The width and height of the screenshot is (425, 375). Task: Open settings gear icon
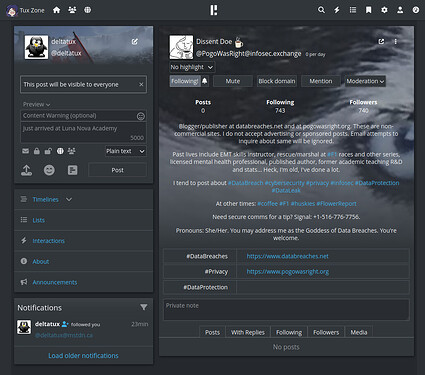point(384,10)
